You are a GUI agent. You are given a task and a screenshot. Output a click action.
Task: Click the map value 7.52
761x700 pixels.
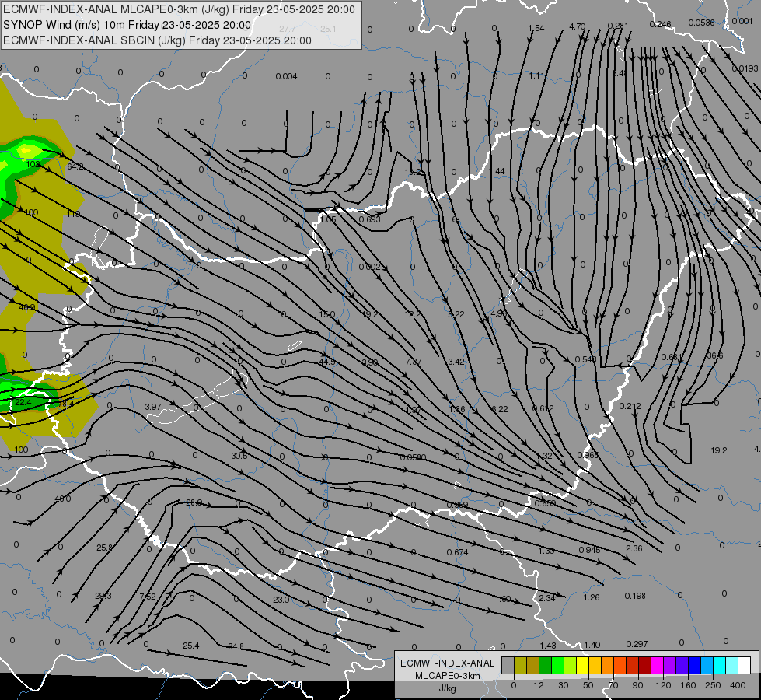(x=148, y=596)
